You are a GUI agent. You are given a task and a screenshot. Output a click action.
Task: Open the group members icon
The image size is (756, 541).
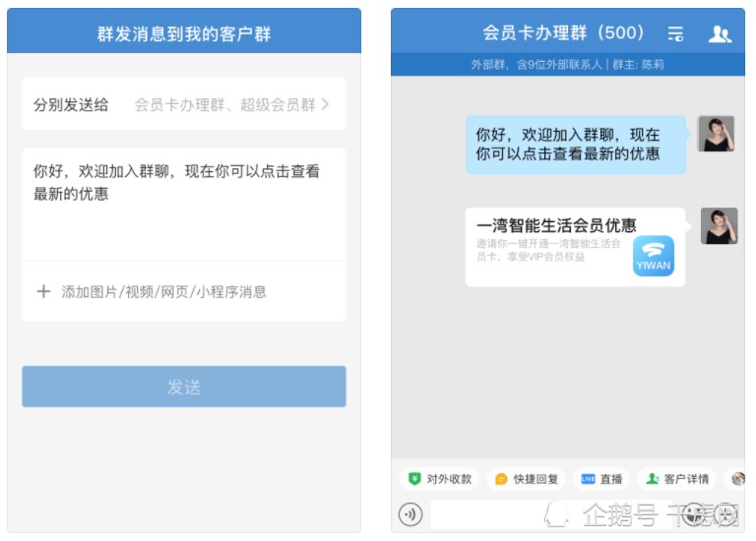[720, 33]
